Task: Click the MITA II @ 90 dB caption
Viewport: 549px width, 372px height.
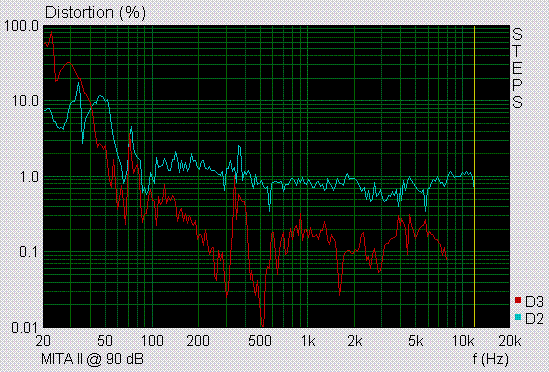Action: tap(92, 359)
